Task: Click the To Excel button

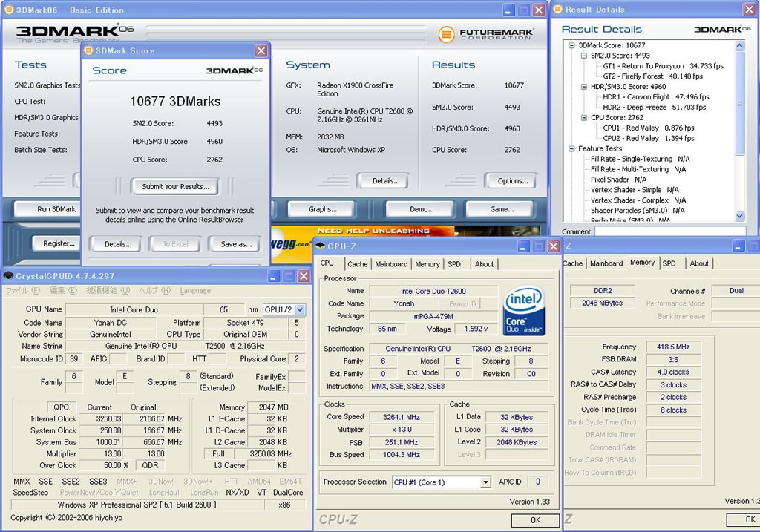Action: pyautogui.click(x=175, y=244)
